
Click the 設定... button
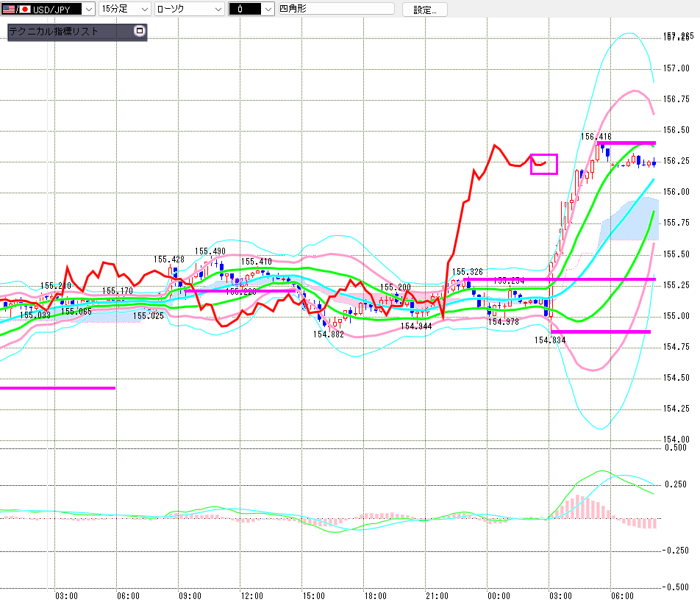click(424, 10)
